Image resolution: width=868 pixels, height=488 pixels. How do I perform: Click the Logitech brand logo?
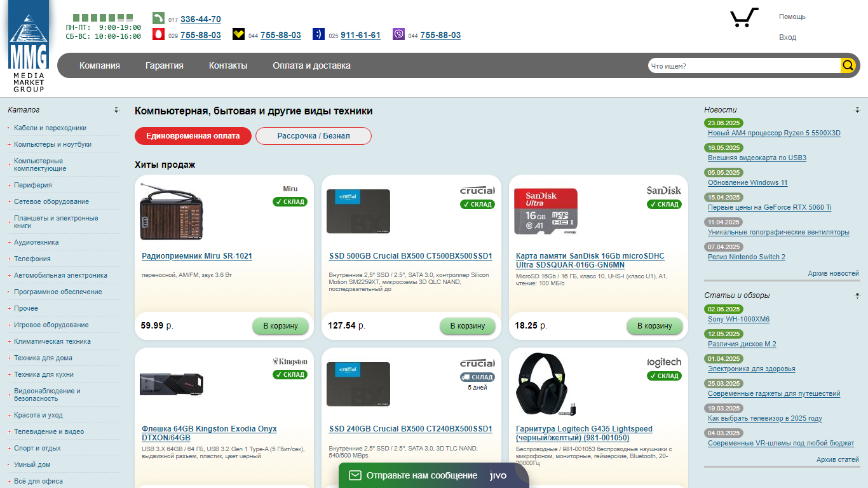coord(664,362)
